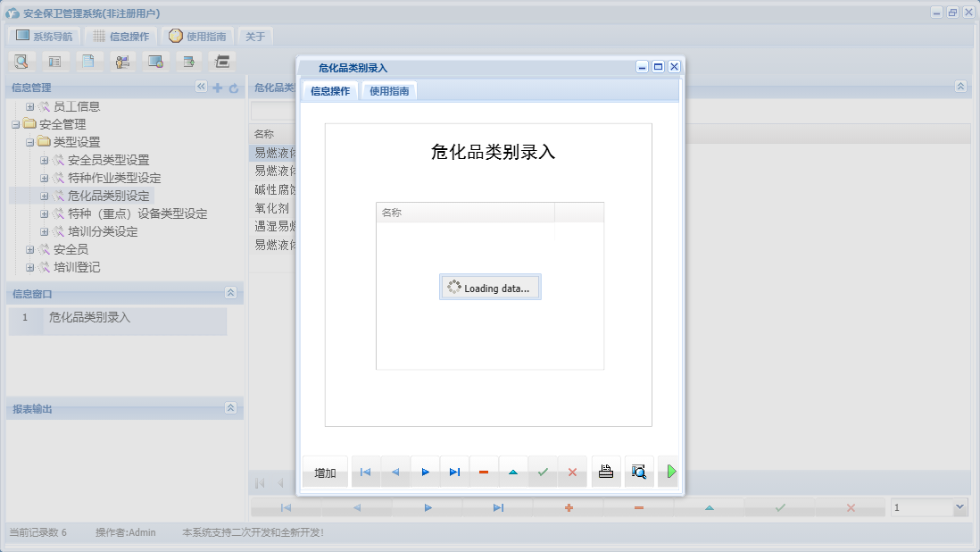Click the monitor with globe toolbar icon
Screen dimensions: 980x552
point(156,61)
